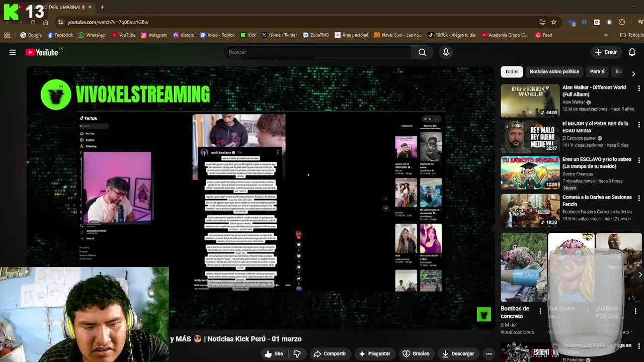The image size is (644, 362).
Task: Open the Crear button
Action: (605, 52)
